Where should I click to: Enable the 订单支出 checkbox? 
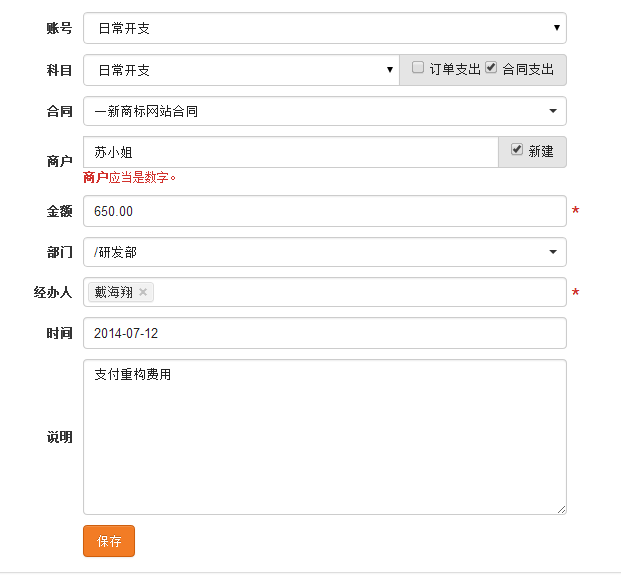click(418, 68)
